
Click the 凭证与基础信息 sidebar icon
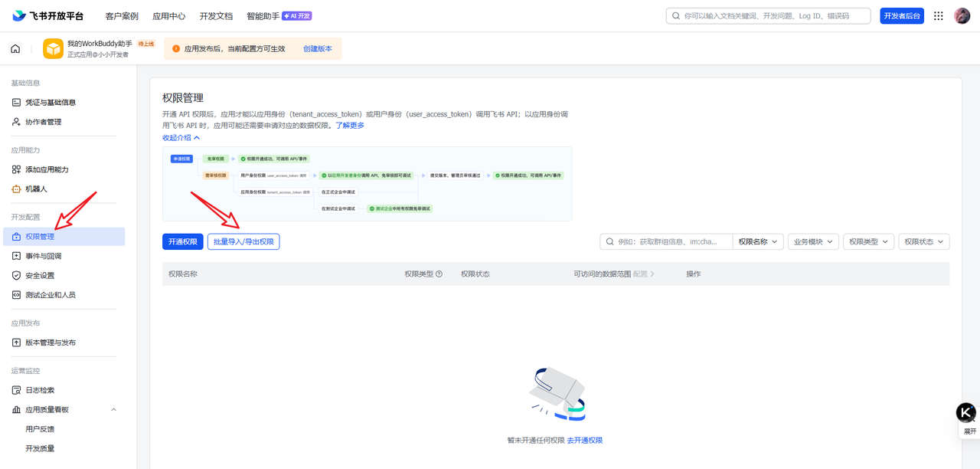[x=16, y=103]
